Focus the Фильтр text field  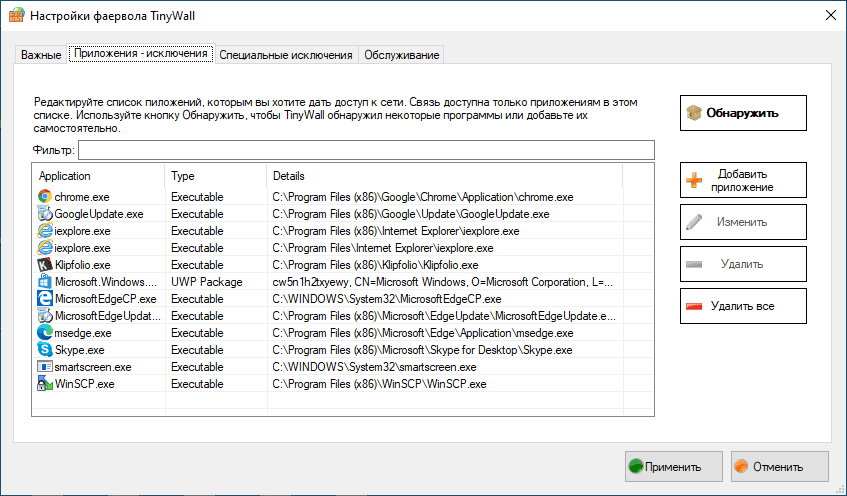[x=366, y=150]
